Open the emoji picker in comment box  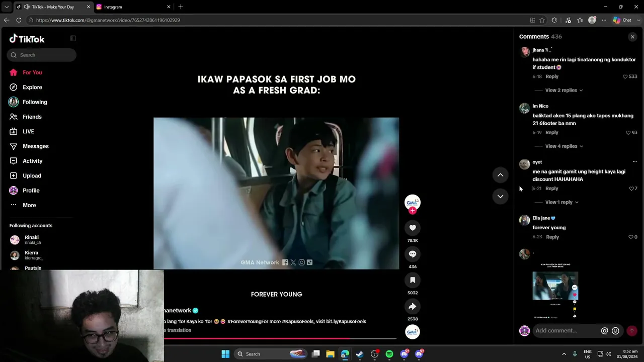[615, 331]
